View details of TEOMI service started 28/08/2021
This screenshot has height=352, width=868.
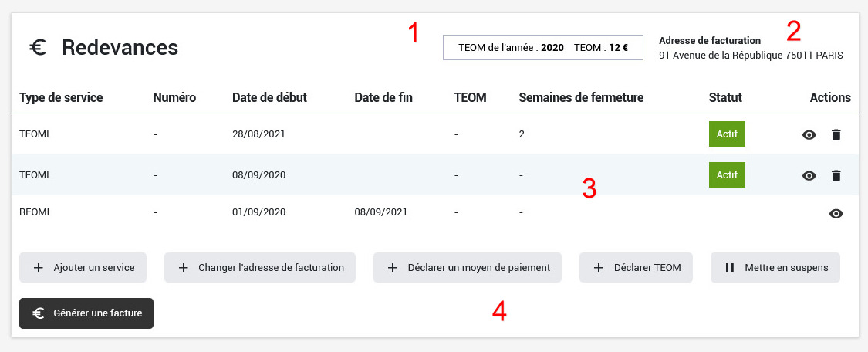(x=809, y=135)
